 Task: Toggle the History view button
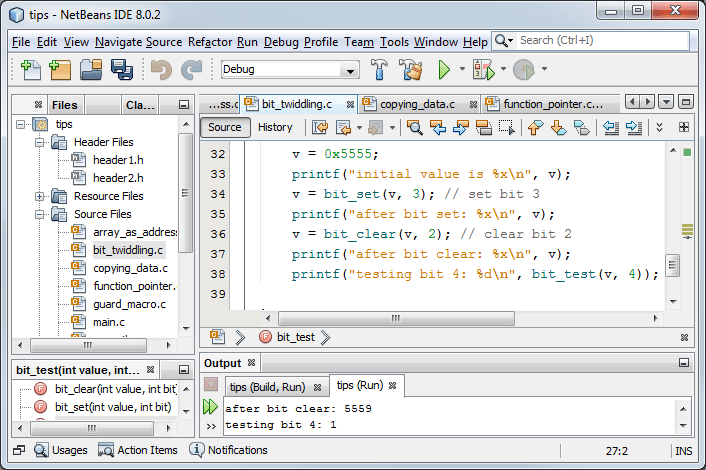[275, 127]
